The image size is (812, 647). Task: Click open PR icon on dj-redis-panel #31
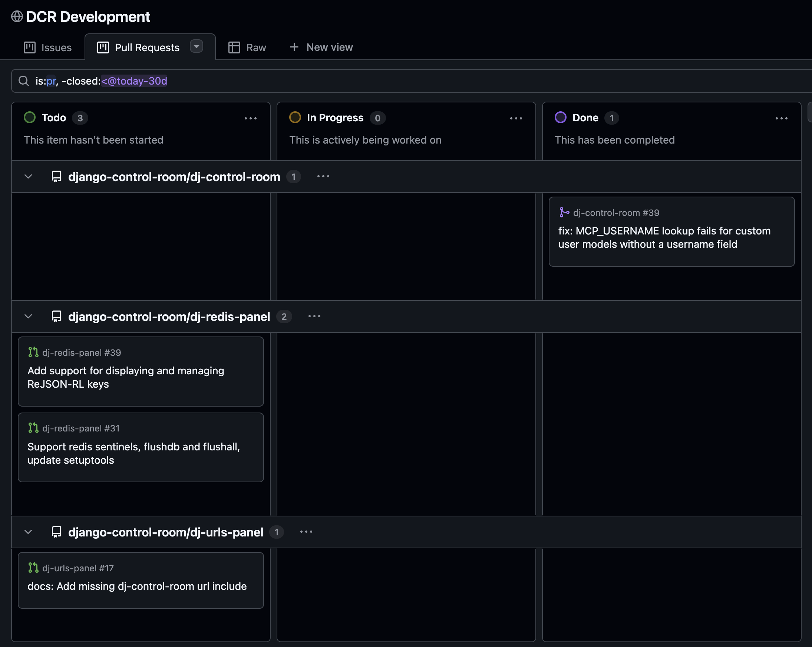(33, 428)
